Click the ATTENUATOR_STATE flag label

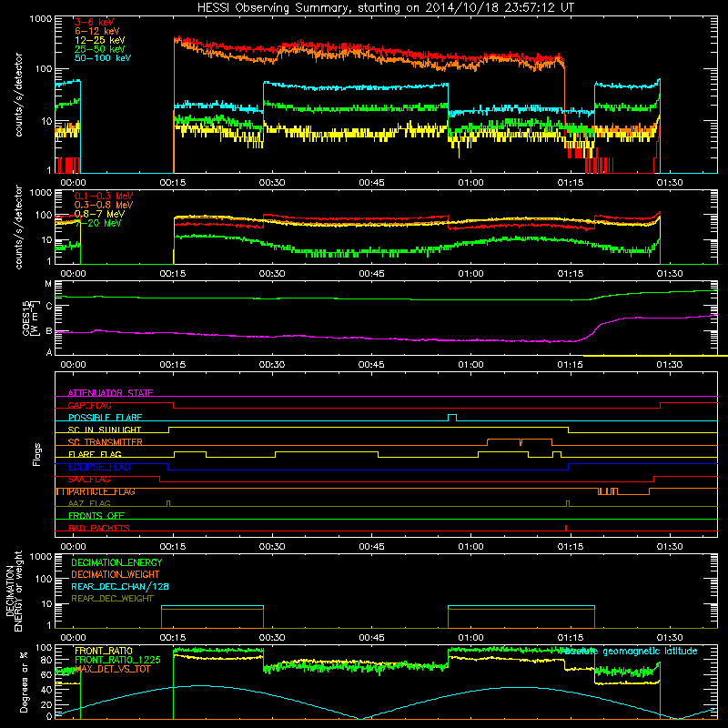[x=110, y=393]
